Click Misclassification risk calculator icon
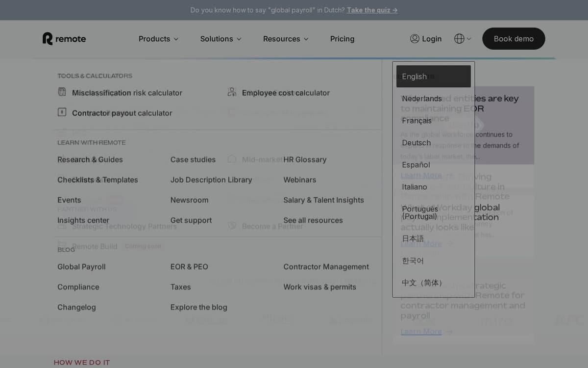588x368 pixels. click(x=62, y=92)
